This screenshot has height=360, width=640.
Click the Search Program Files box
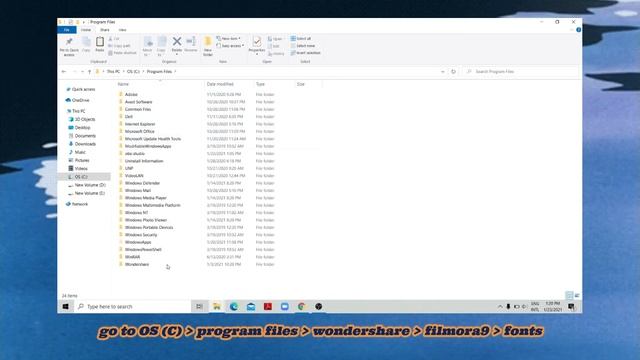click(x=523, y=71)
